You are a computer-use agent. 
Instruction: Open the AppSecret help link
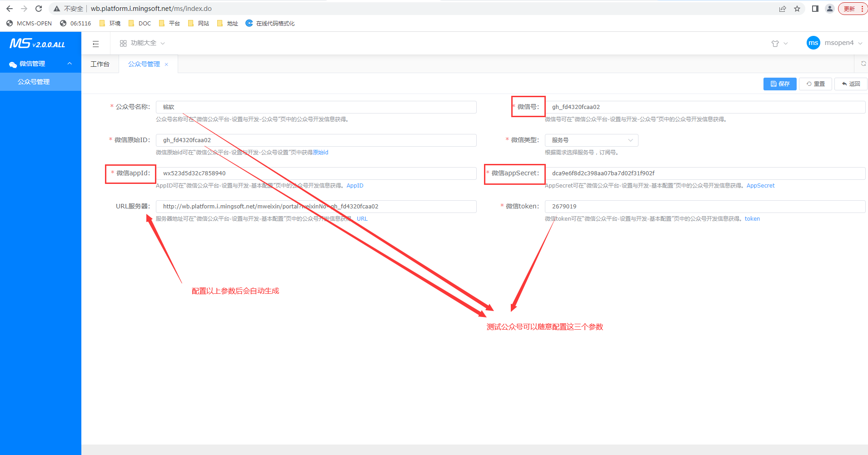(760, 186)
